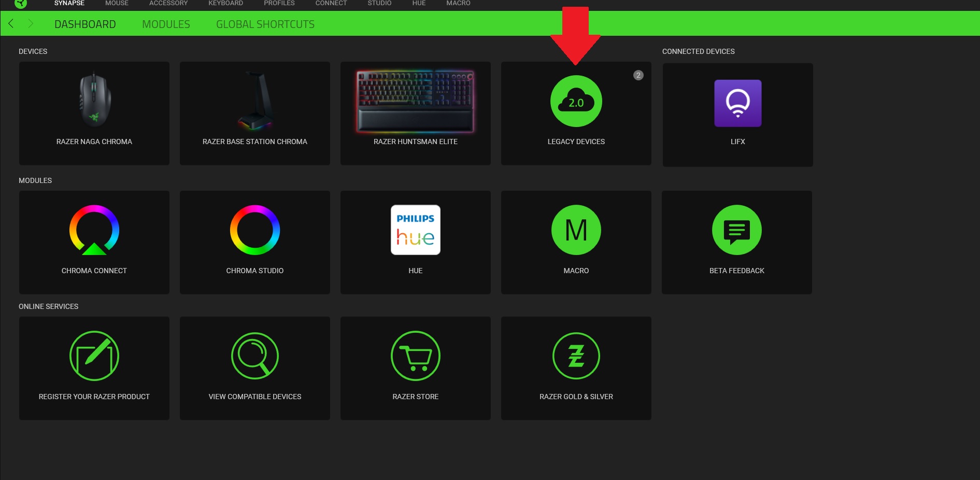Select the Synapse top menu item

pos(69,3)
